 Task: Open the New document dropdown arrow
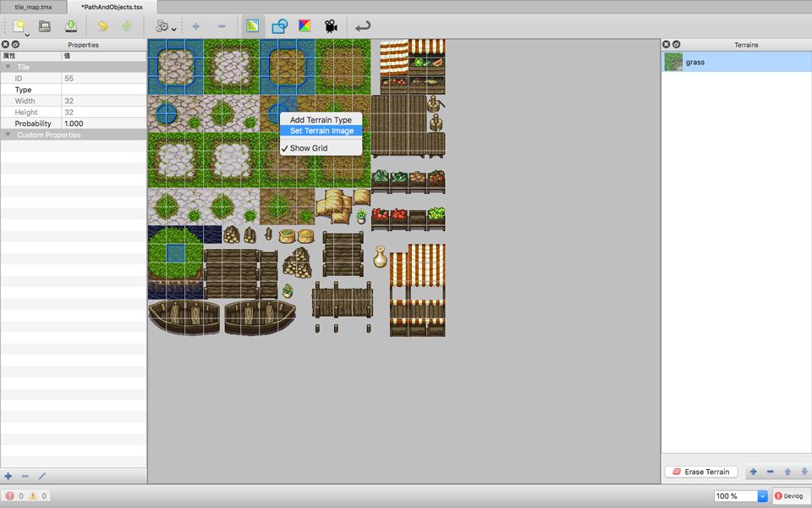click(x=27, y=35)
